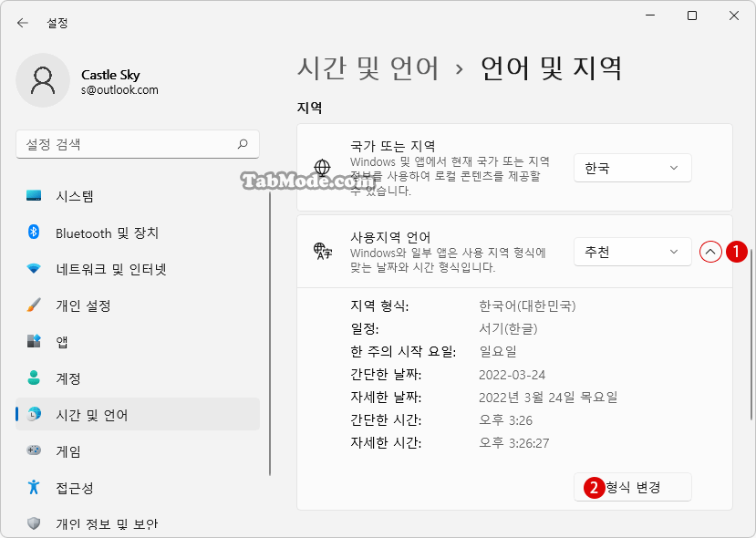Click the settings page vertical scrollbar
This screenshot has width=756, height=538.
tap(750, 333)
